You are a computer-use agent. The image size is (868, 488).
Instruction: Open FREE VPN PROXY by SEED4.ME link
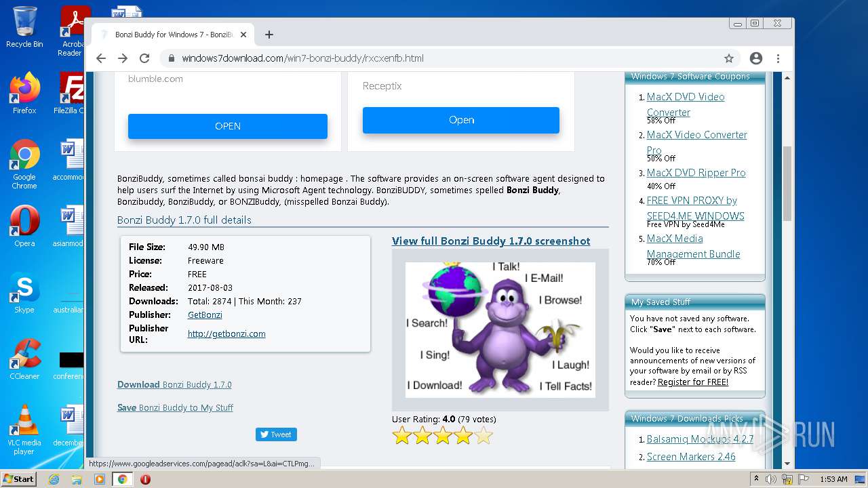coord(696,208)
